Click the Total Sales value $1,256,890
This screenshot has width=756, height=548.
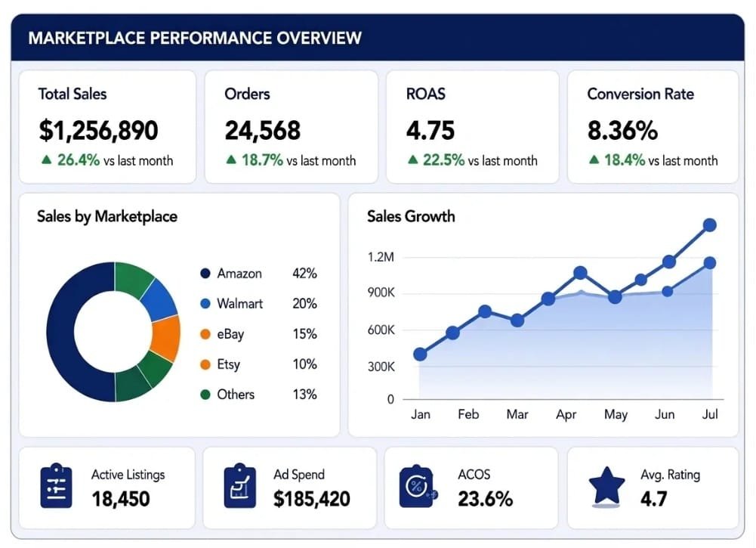click(98, 130)
